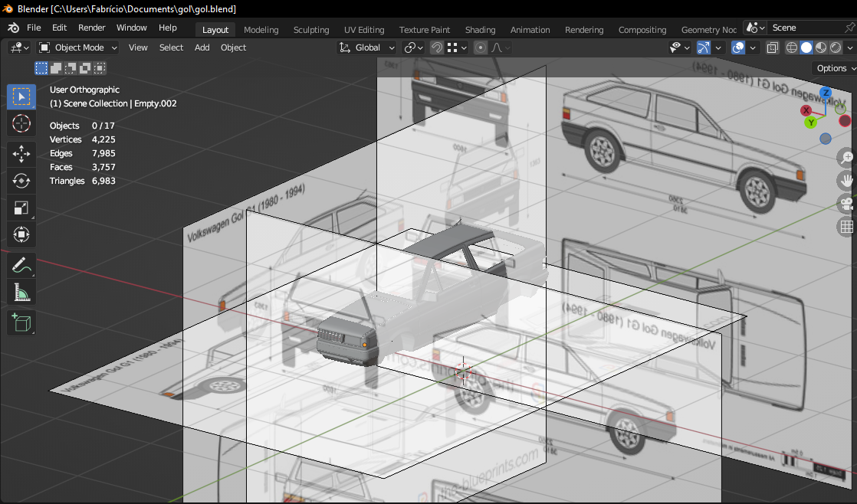Viewport: 857px width, 504px height.
Task: Open the editor type dropdown
Action: click(x=19, y=48)
